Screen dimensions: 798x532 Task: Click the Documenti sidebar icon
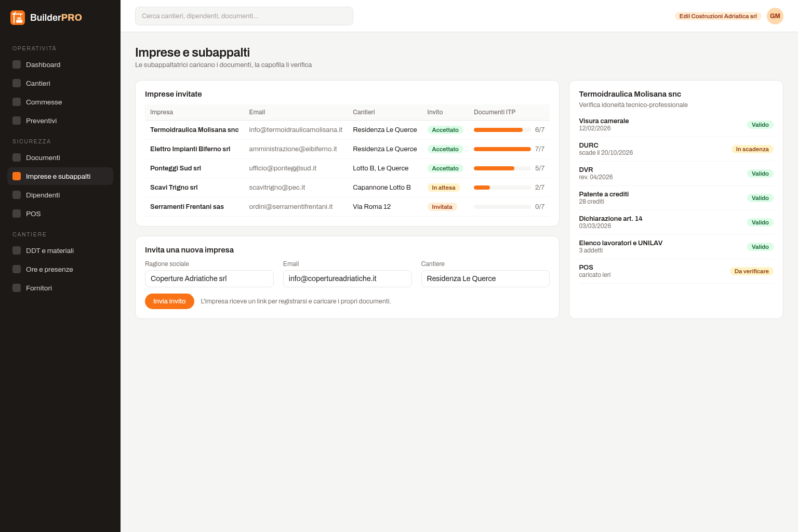pos(17,157)
